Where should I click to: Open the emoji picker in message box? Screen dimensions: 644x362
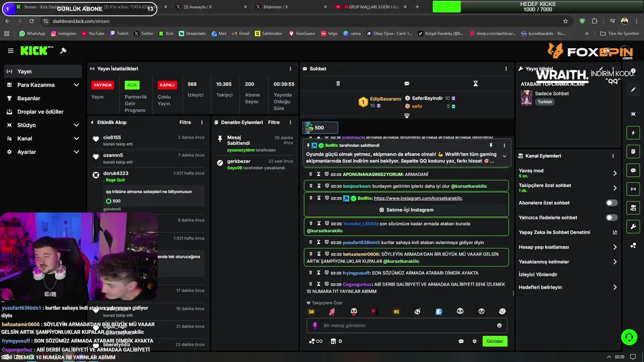499,326
